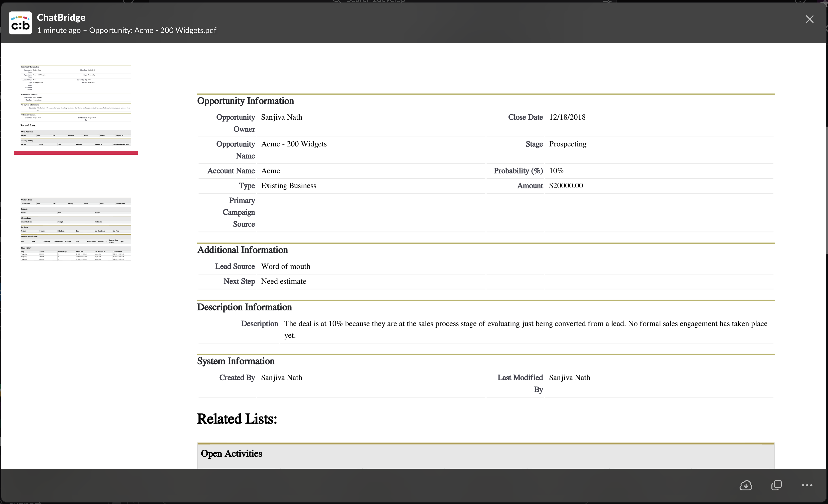This screenshot has width=828, height=504.
Task: Open the more actions ellipsis menu
Action: [x=807, y=485]
